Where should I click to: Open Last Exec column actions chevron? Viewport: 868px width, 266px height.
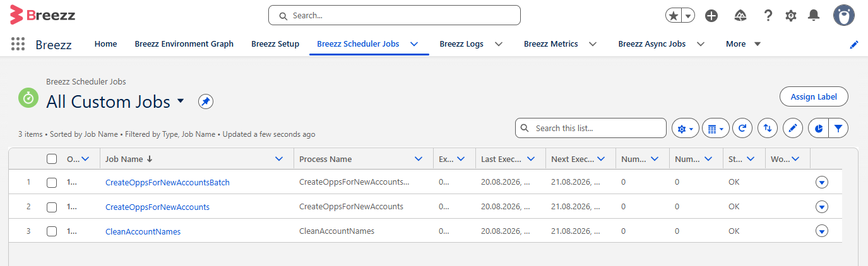coord(531,159)
